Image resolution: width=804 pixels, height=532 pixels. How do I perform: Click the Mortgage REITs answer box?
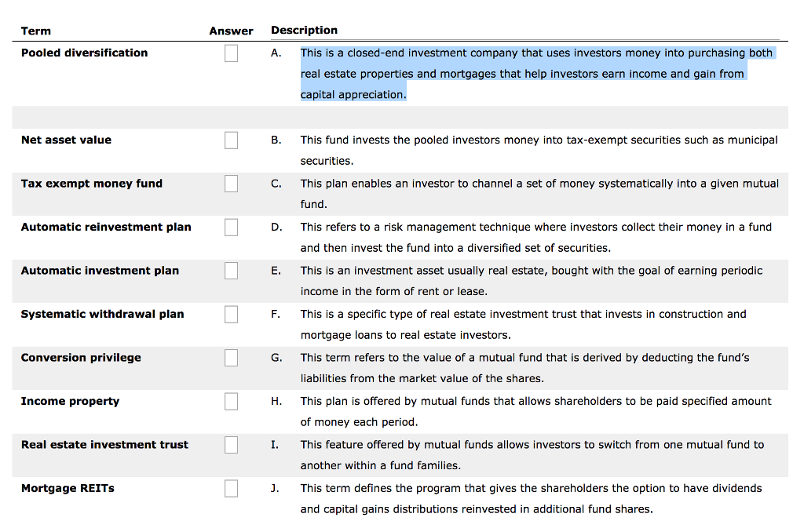[x=231, y=488]
